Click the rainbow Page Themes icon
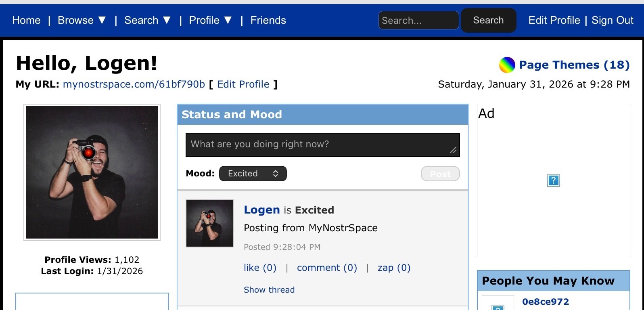This screenshot has width=644, height=310. tap(507, 65)
